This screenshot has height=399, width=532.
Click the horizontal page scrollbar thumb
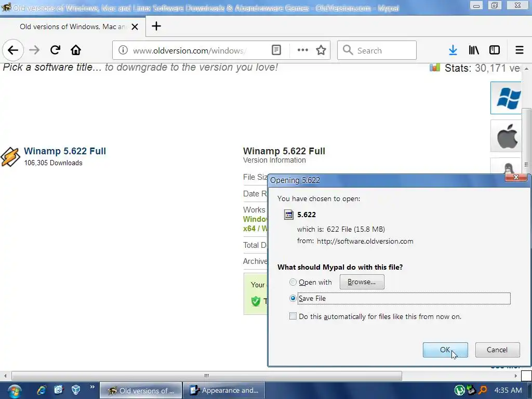207,376
